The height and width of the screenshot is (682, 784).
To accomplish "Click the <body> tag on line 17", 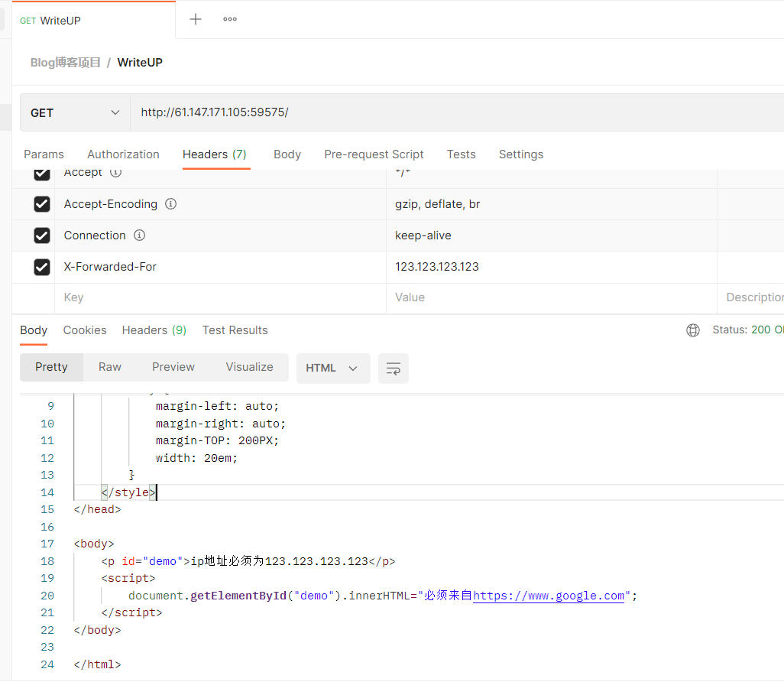I will [x=94, y=544].
